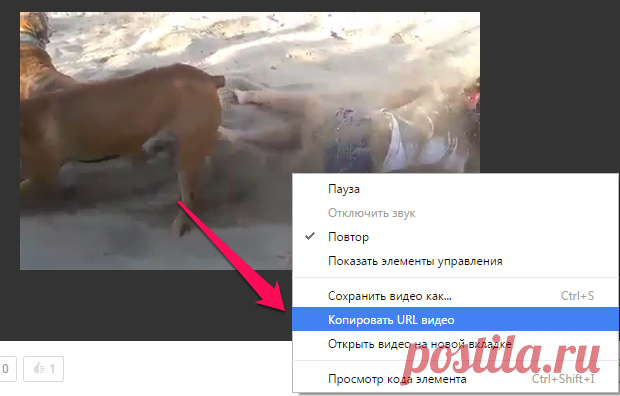This screenshot has width=620, height=396.
Task: Toggle the Повтор loop option
Action: tap(456, 237)
